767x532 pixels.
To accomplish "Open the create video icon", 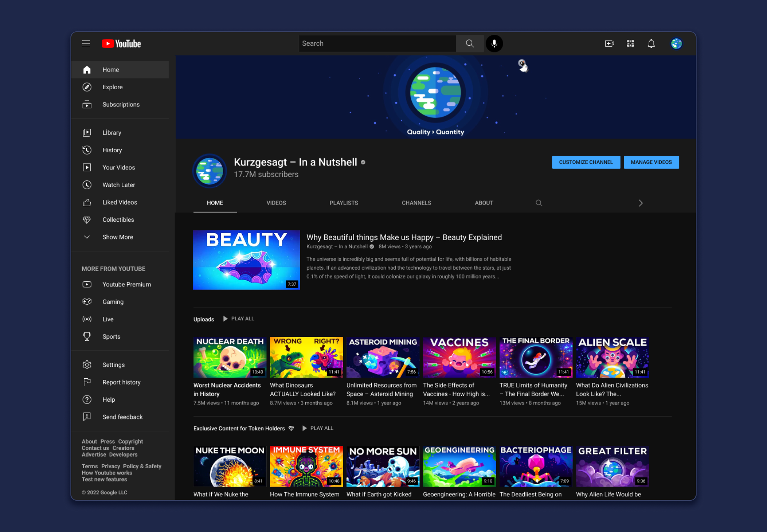I will point(609,43).
